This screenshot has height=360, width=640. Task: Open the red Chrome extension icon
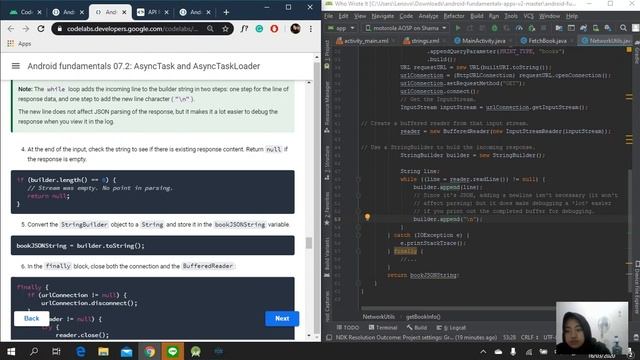(274, 29)
